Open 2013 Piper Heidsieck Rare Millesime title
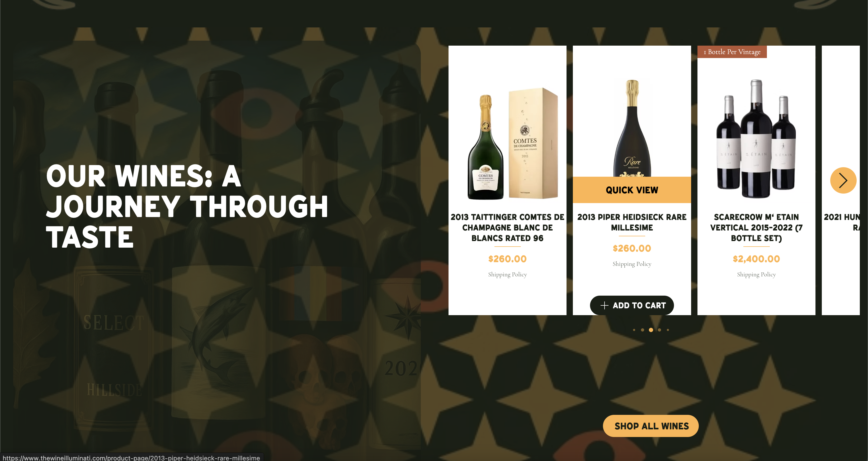The width and height of the screenshot is (868, 461). coord(632,222)
